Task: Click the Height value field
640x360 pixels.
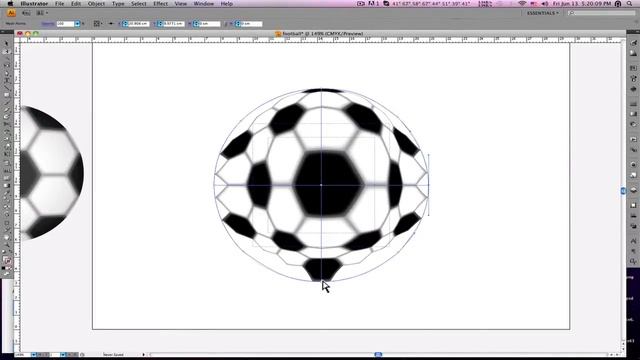Action: point(251,24)
